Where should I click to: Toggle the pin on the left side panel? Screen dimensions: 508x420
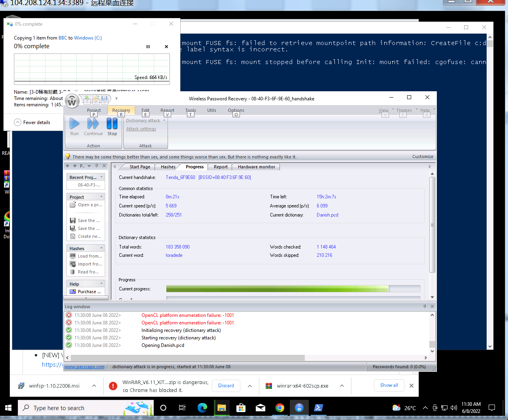[x=96, y=166]
